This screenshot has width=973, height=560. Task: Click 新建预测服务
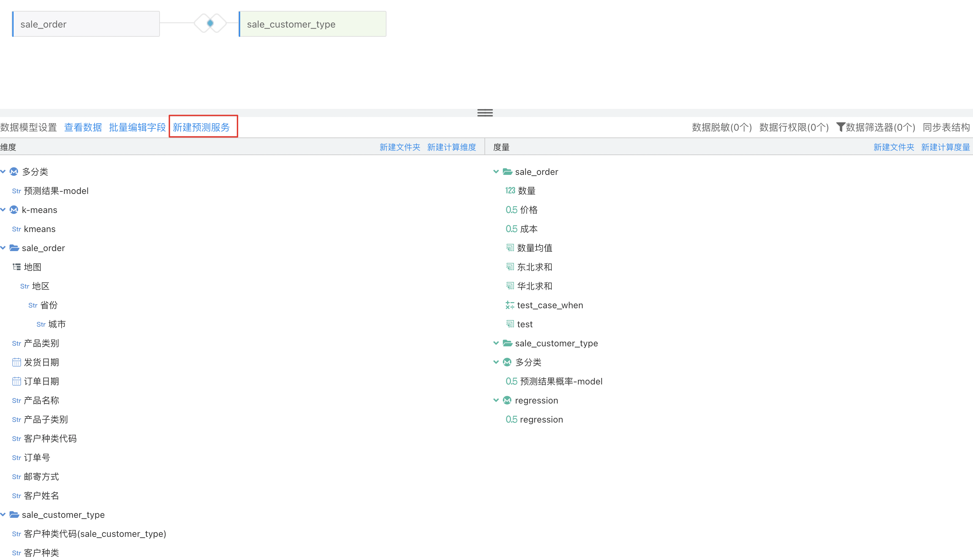click(x=201, y=127)
